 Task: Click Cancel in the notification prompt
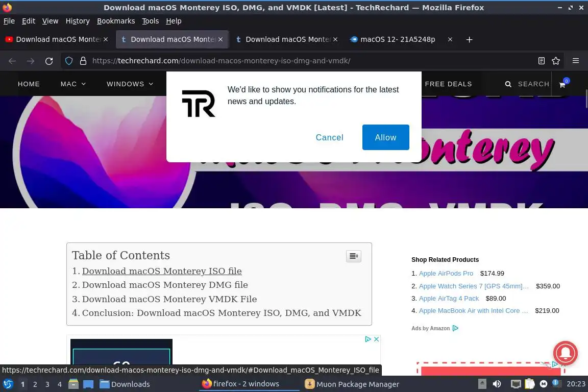tap(329, 137)
